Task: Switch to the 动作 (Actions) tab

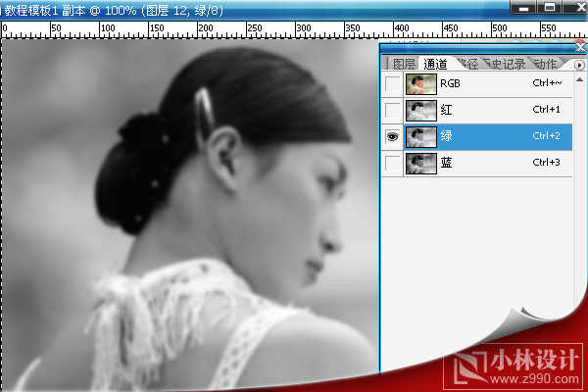Action: click(546, 64)
